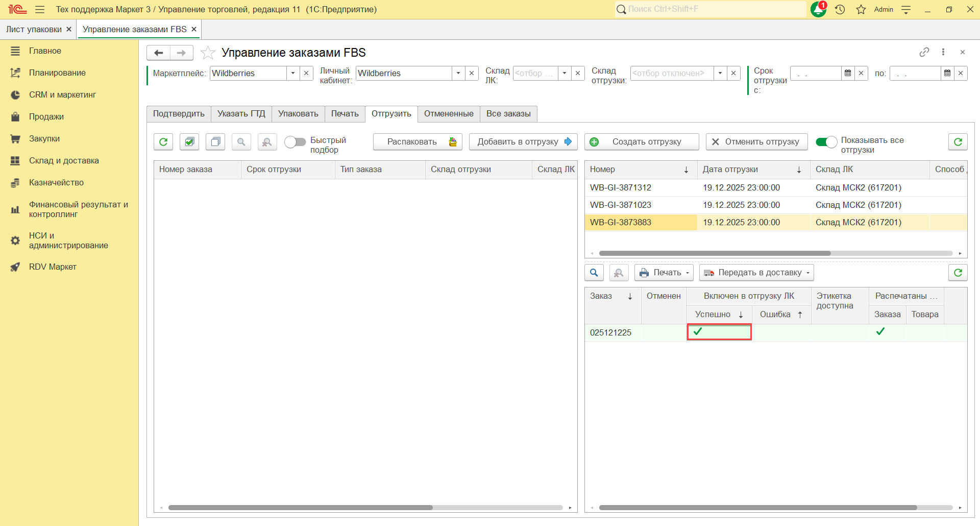
Task: Click the horizontal scrollbar under shipments list
Action: click(715, 253)
